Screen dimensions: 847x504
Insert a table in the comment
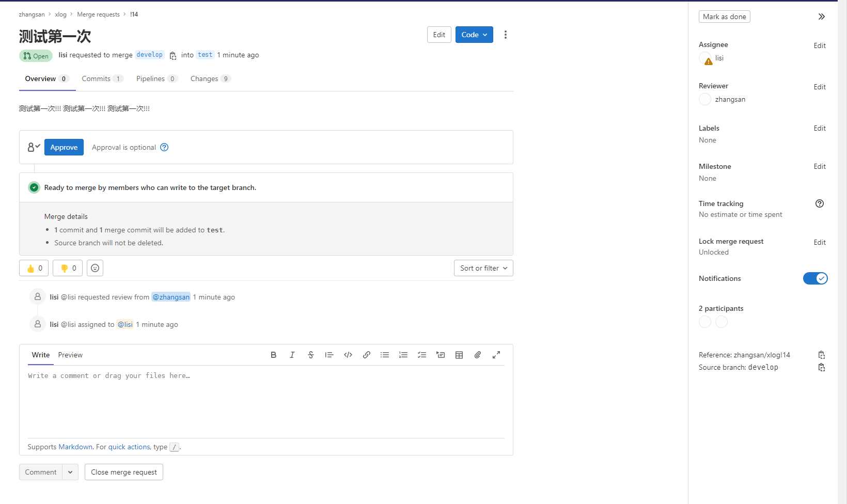tap(459, 355)
